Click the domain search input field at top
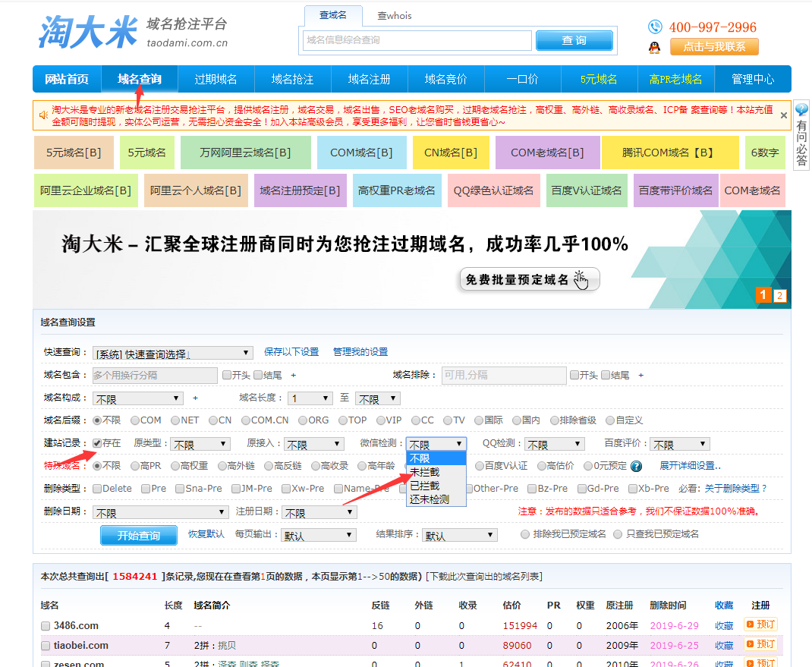The height and width of the screenshot is (667, 812). click(x=417, y=39)
